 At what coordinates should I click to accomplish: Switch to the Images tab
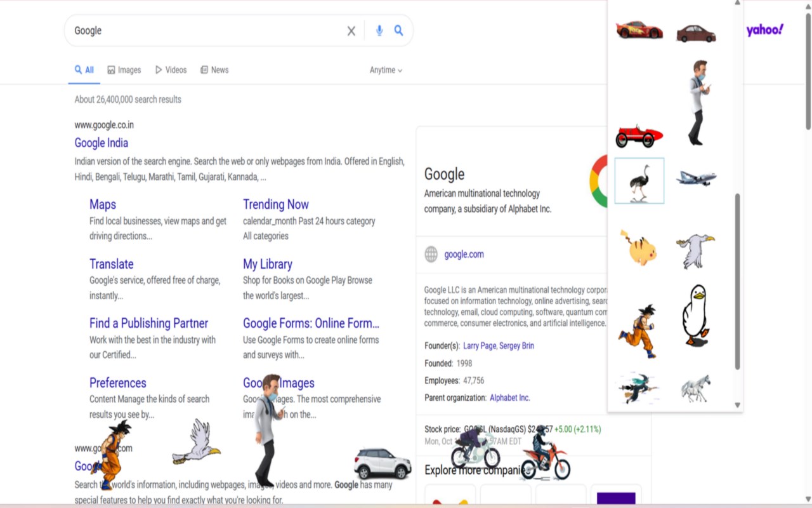[x=124, y=70]
